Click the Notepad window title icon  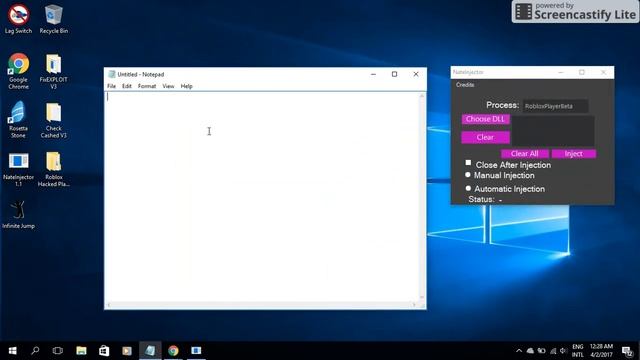click(x=111, y=74)
